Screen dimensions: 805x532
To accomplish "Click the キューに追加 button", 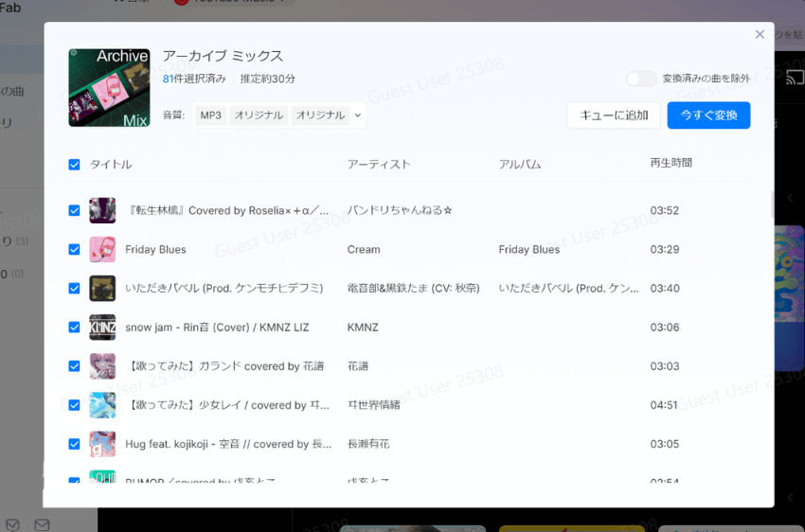I will 613,115.
